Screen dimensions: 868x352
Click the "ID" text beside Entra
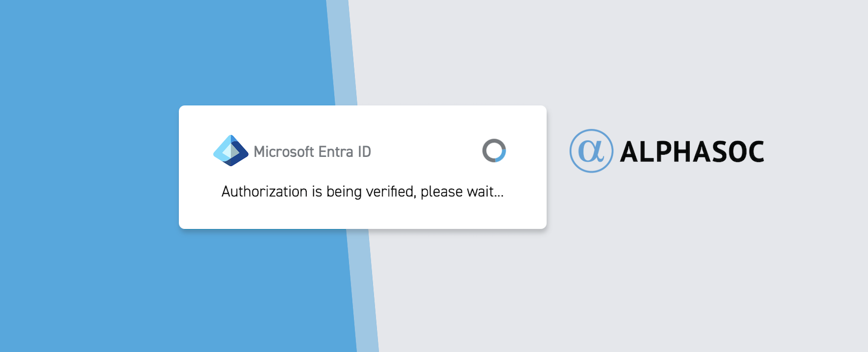click(x=364, y=151)
